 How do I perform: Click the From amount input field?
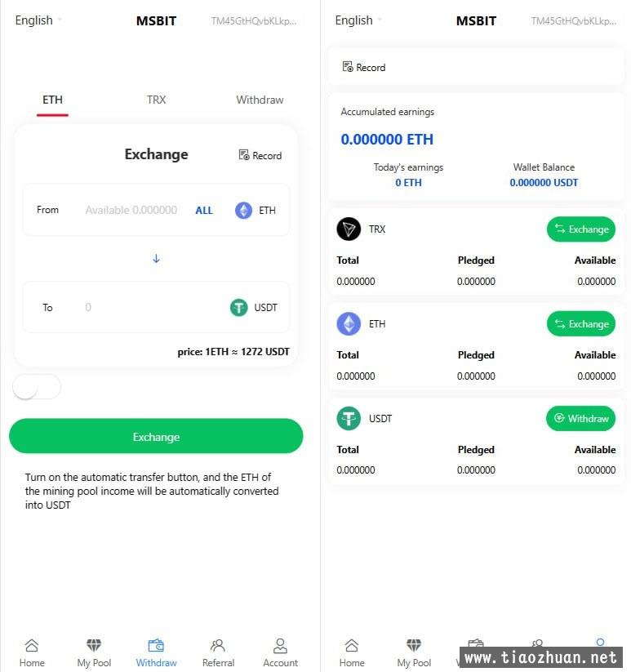click(131, 210)
